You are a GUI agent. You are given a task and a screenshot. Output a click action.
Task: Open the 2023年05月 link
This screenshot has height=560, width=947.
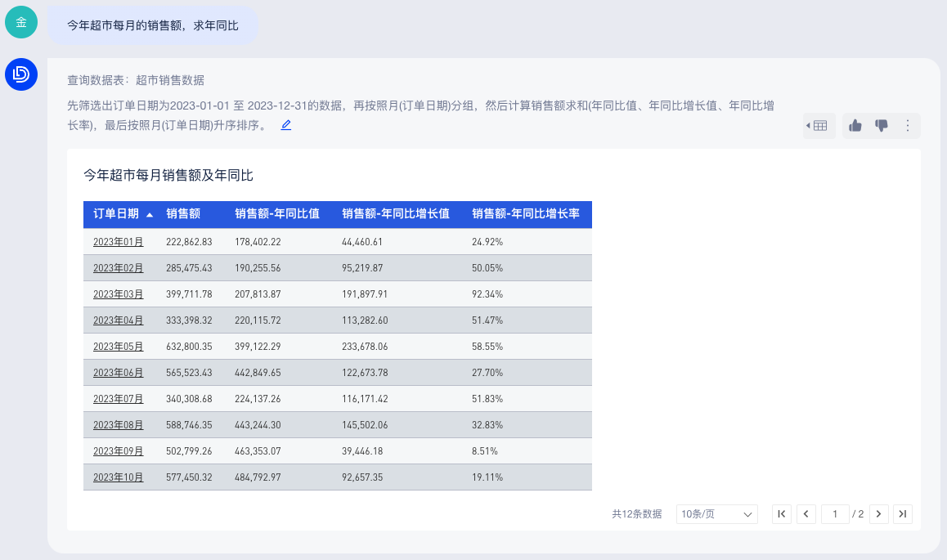click(118, 347)
